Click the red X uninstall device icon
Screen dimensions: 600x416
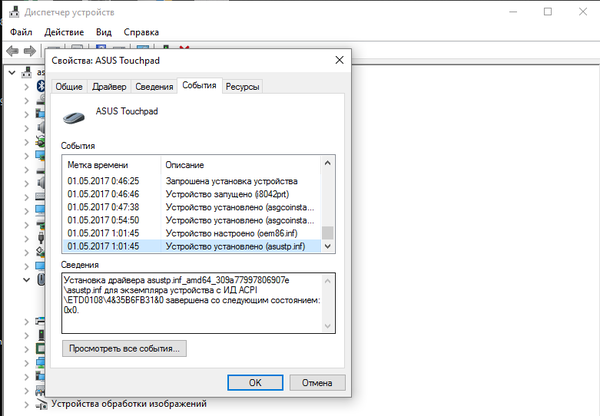184,49
